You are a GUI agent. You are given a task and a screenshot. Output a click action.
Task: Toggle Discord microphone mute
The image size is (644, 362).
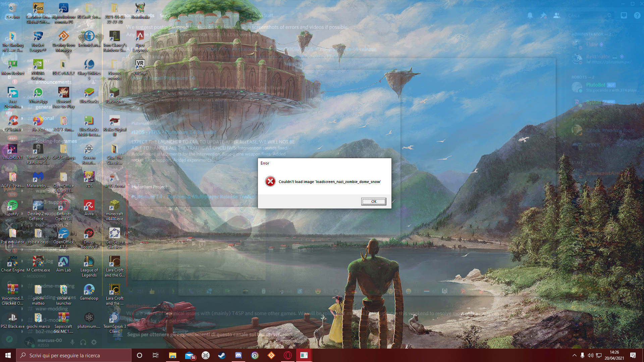pyautogui.click(x=72, y=342)
